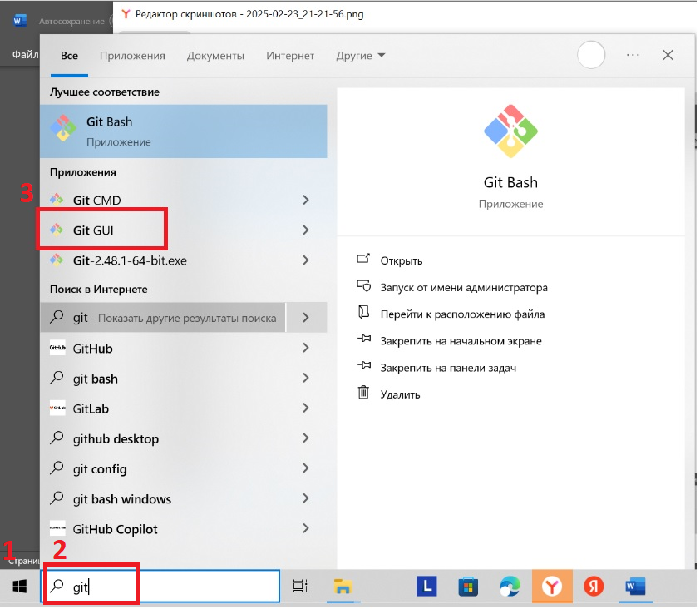The height and width of the screenshot is (609, 700).
Task: Open Git Bash best match result
Action: click(x=184, y=131)
